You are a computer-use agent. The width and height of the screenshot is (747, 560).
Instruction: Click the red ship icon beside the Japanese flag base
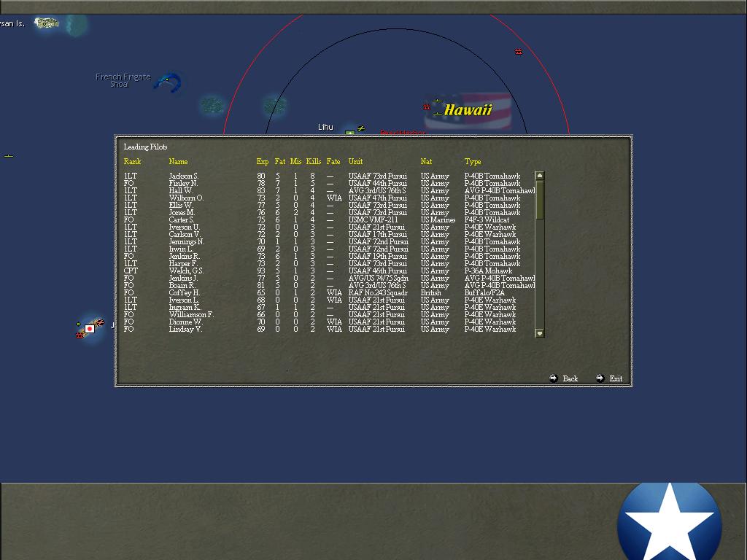click(x=80, y=335)
